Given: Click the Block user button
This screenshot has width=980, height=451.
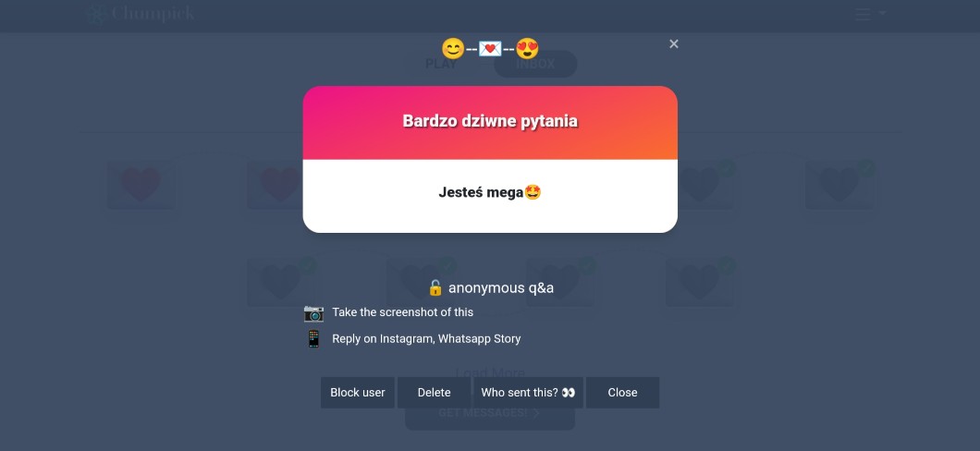Looking at the screenshot, I should pos(358,392).
